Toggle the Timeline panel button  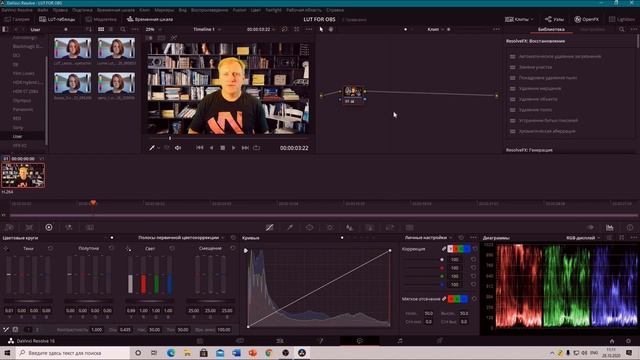tap(150, 19)
